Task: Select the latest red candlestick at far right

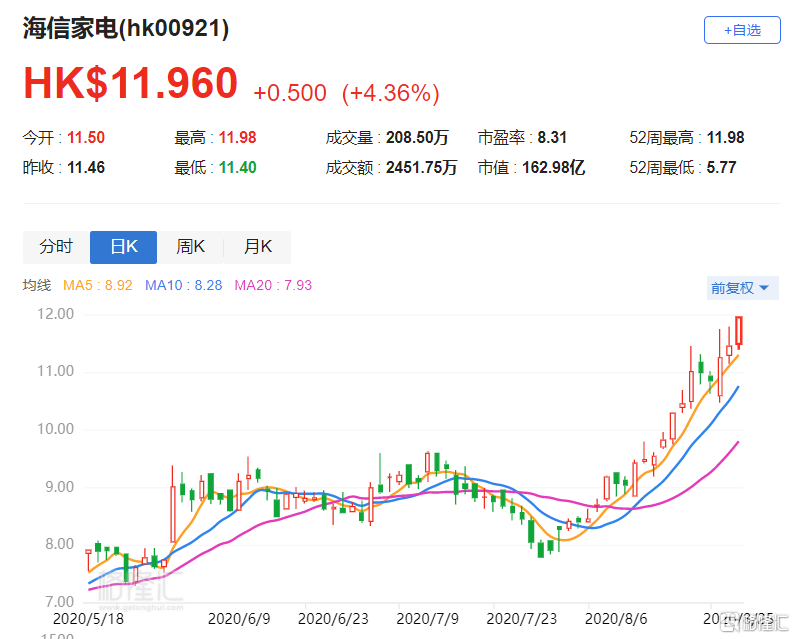Action: coord(739,331)
